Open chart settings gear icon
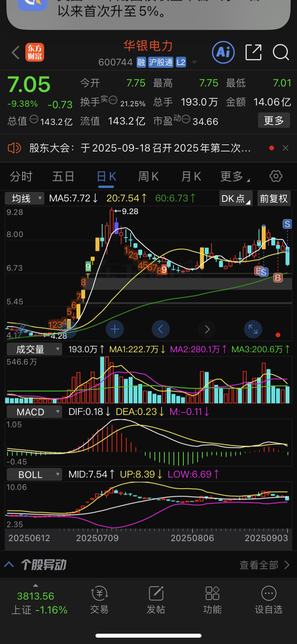The width and height of the screenshot is (297, 644). pyautogui.click(x=276, y=176)
